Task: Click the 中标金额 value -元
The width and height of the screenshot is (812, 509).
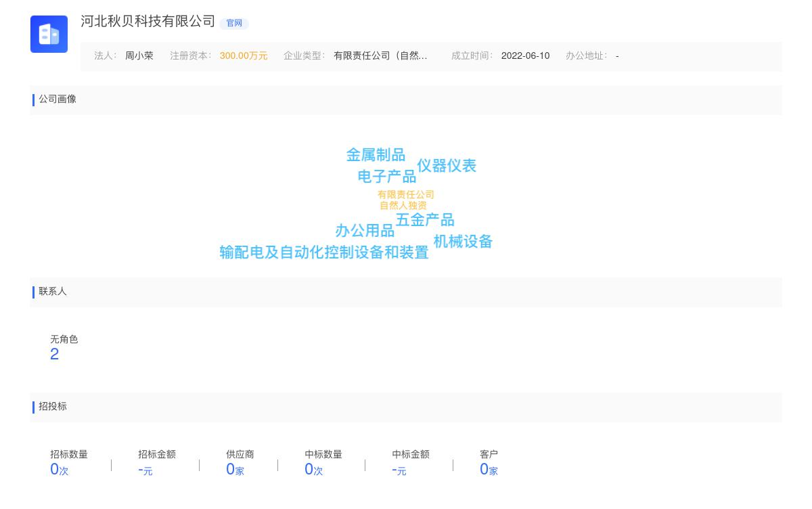Action: 399,470
